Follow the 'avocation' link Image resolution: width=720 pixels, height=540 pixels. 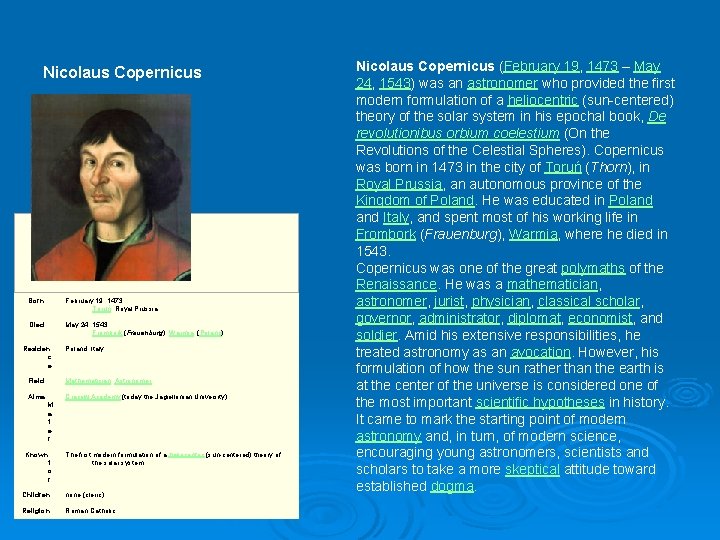[x=540, y=352]
